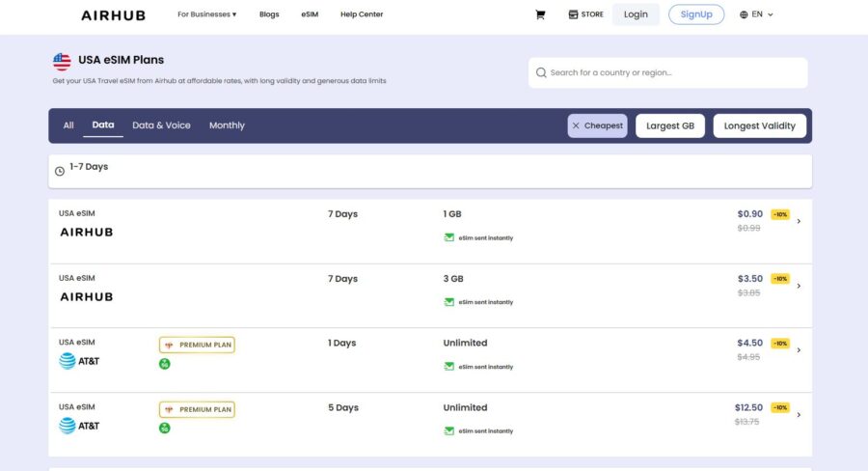Open the Blogs menu link
This screenshot has width=868, height=471.
[269, 14]
